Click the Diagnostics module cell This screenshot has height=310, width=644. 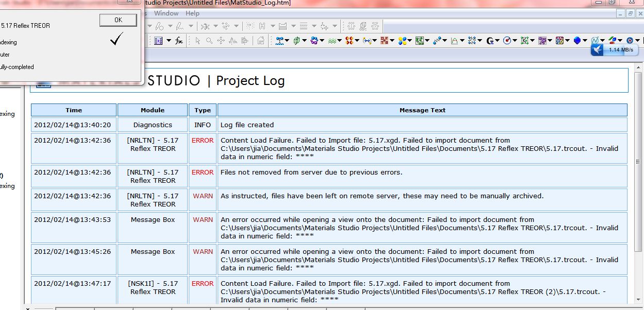[153, 125]
